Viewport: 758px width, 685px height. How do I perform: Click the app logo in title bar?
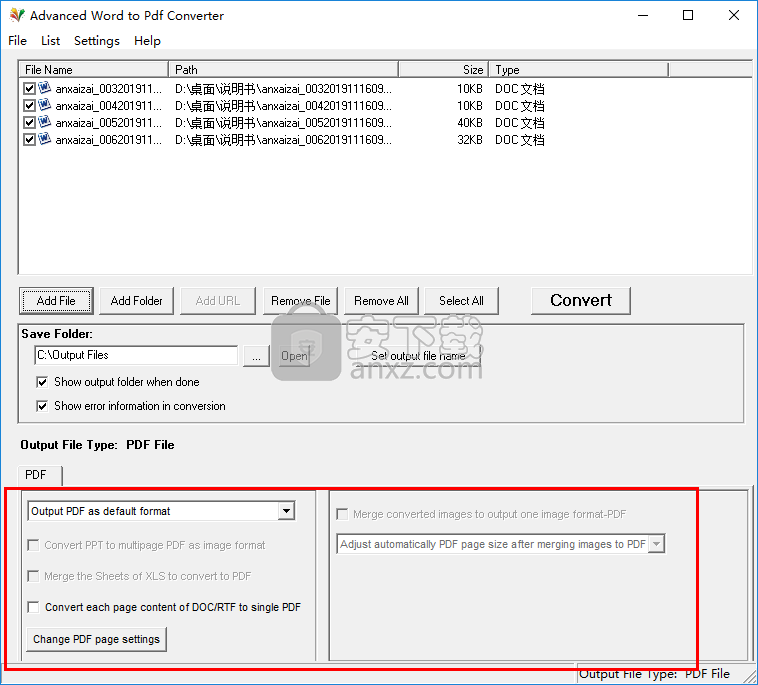tap(17, 15)
